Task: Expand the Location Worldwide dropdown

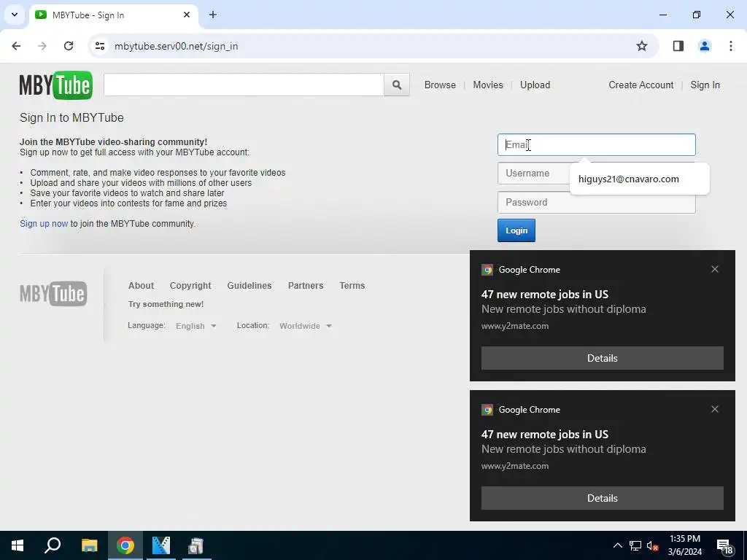Action: click(x=306, y=326)
